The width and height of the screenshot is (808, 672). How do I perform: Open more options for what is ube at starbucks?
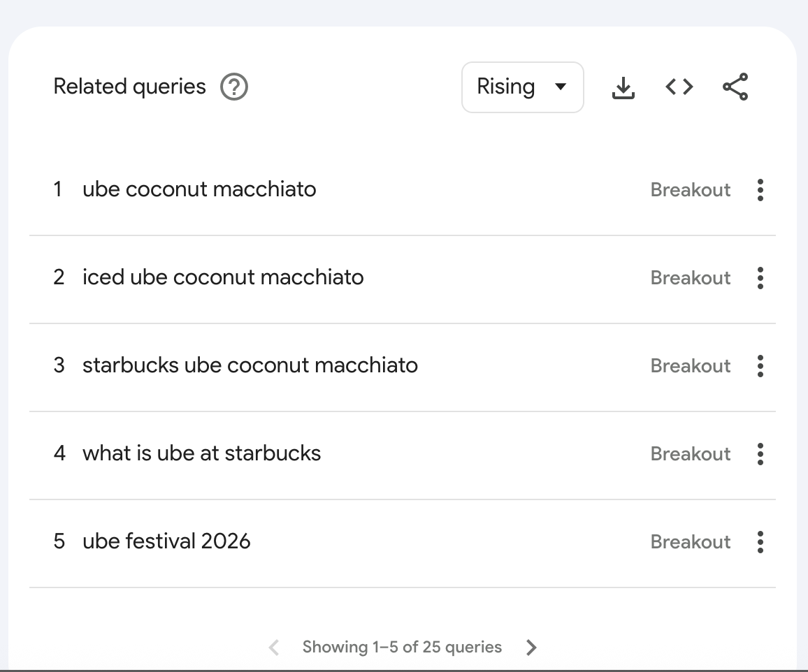760,454
